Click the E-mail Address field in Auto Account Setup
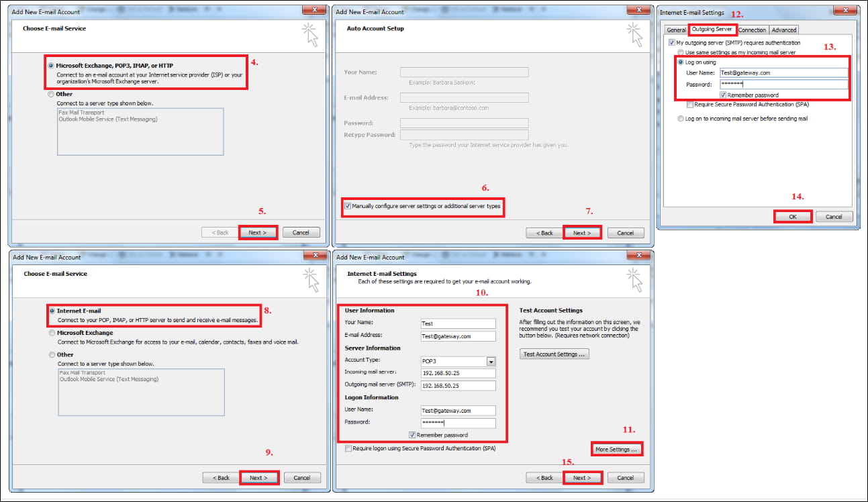The image size is (868, 502). pos(464,97)
